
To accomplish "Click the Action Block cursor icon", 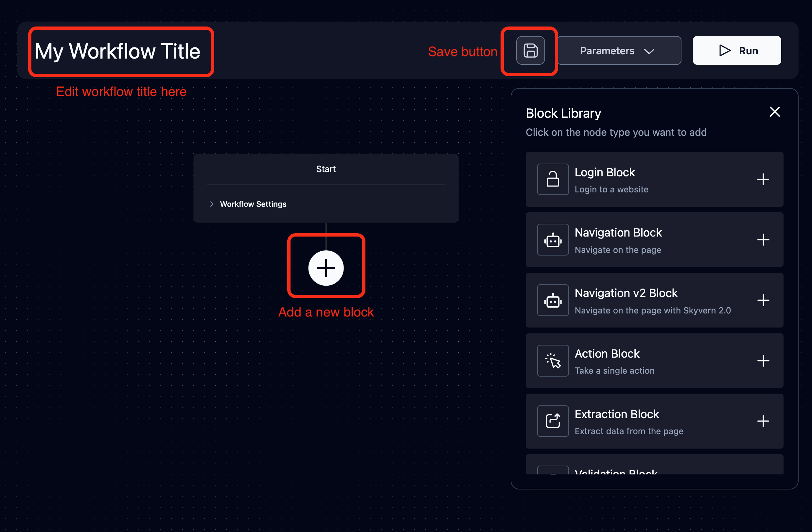I will coord(553,361).
